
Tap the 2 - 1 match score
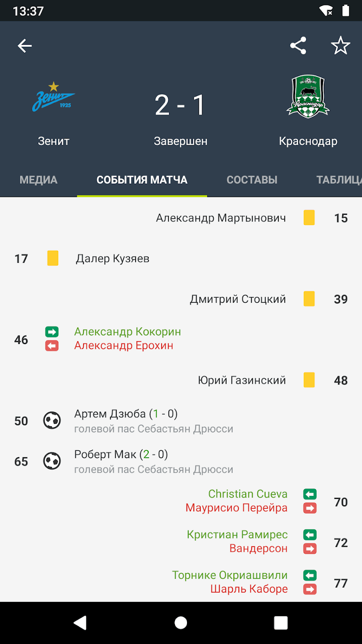(x=181, y=105)
